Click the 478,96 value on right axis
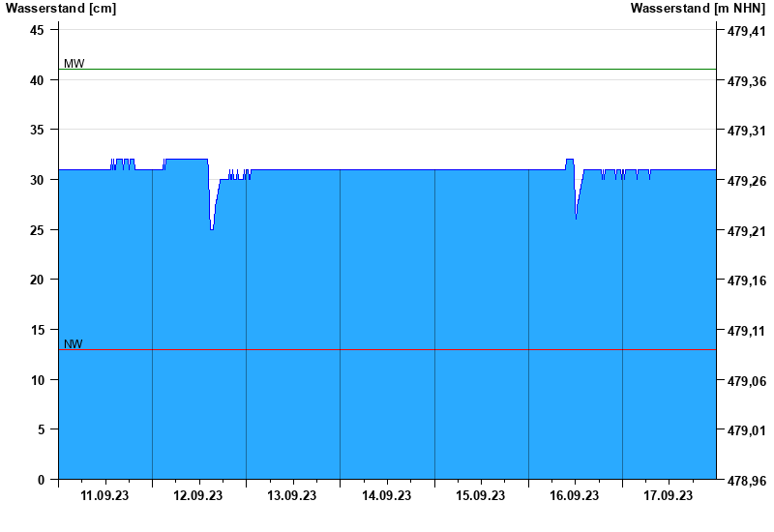774x532 pixels. coord(747,481)
